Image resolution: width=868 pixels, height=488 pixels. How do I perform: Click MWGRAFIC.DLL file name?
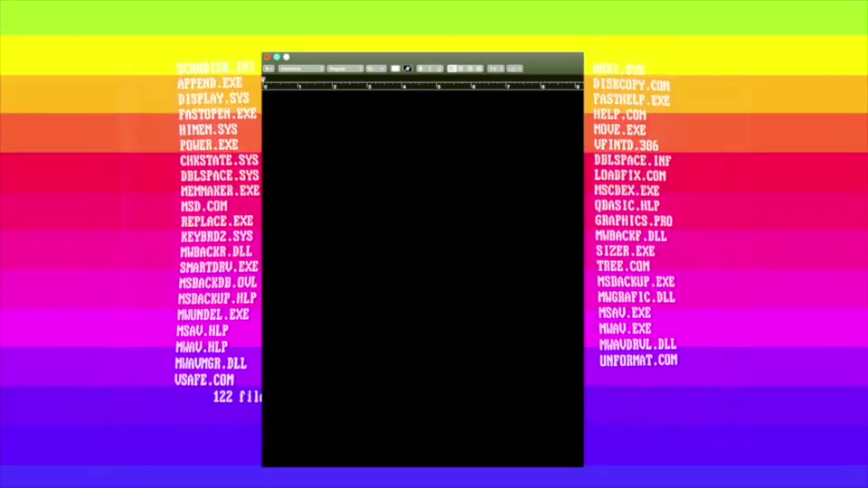coord(637,297)
